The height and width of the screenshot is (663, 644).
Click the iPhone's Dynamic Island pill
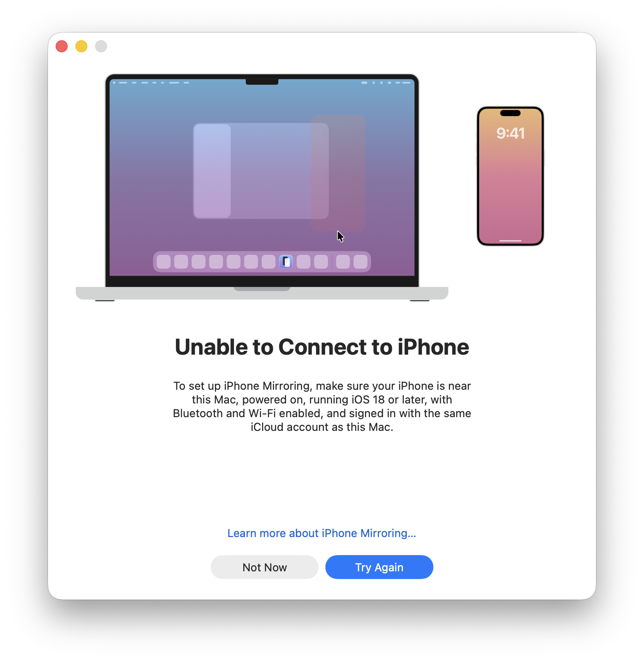[x=510, y=113]
